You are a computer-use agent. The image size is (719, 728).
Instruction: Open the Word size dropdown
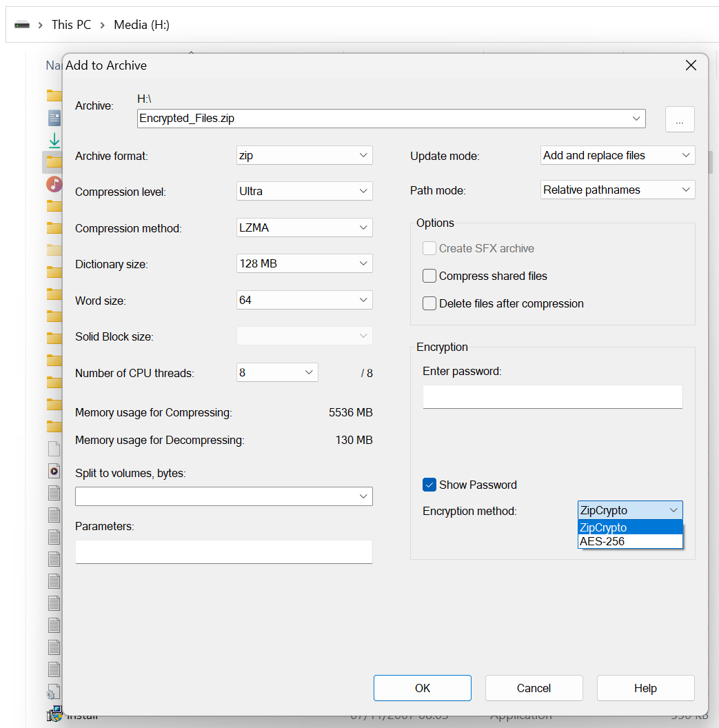point(305,300)
